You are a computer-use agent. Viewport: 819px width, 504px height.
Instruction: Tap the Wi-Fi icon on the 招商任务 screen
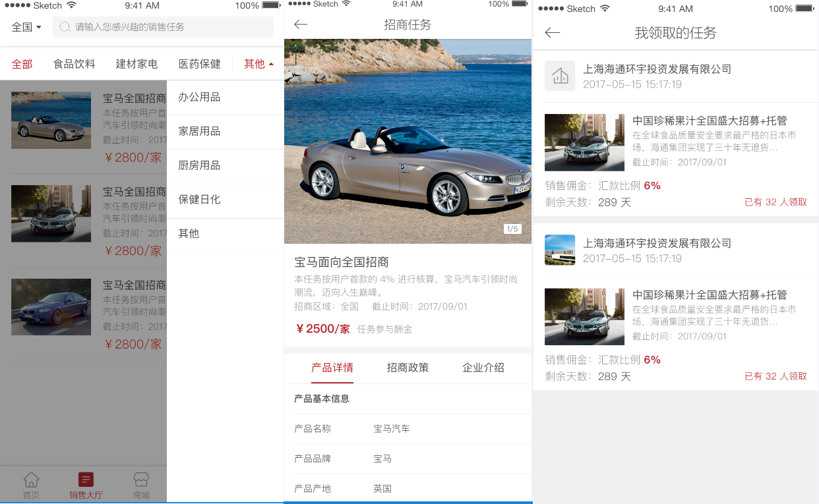click(x=347, y=4)
